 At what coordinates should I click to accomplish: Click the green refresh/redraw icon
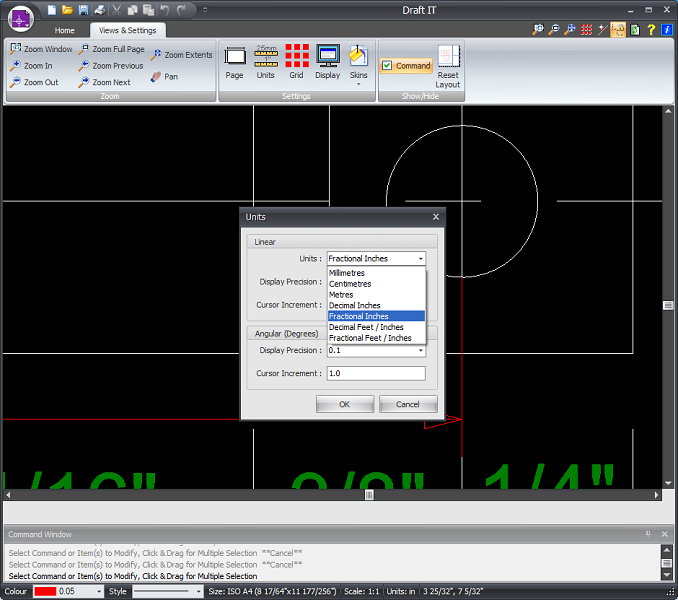click(x=635, y=29)
